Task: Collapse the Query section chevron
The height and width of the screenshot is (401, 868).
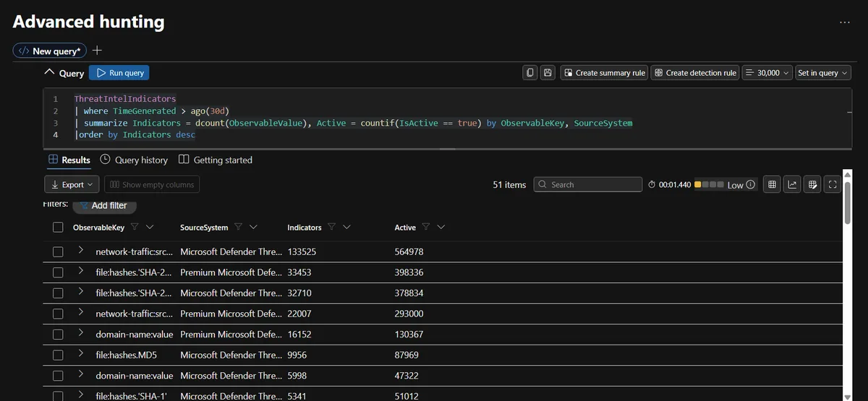Action: click(x=49, y=73)
